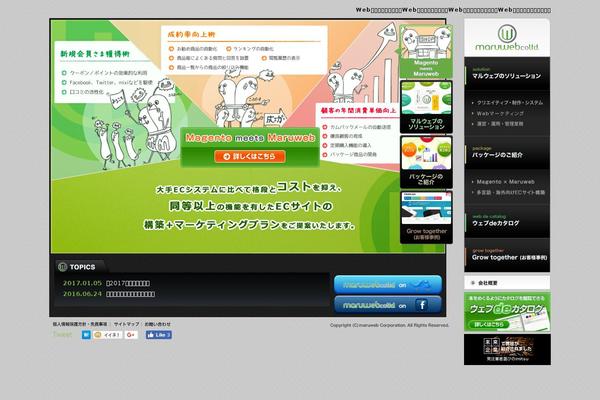Select the マルウェブのソリューション slide thumbnail
Screen dimensions: 600x400
[426, 107]
